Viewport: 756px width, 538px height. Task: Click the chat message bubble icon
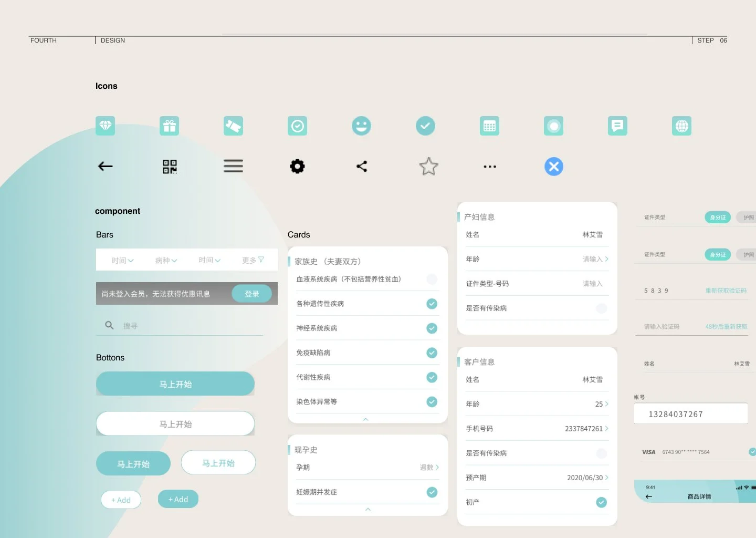click(617, 126)
